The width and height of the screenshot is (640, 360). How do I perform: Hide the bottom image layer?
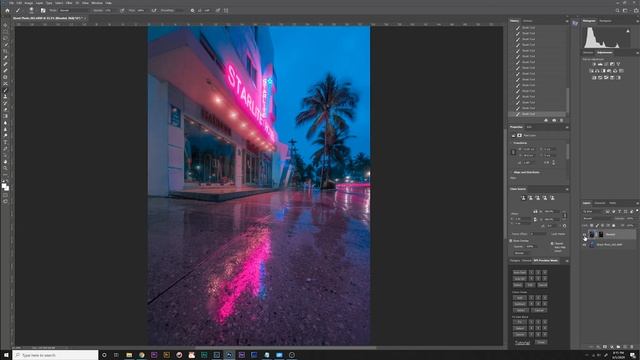point(584,244)
